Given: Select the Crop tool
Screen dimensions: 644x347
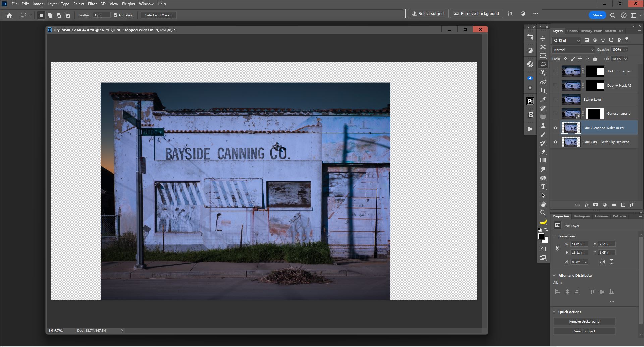Looking at the screenshot, I should (543, 91).
